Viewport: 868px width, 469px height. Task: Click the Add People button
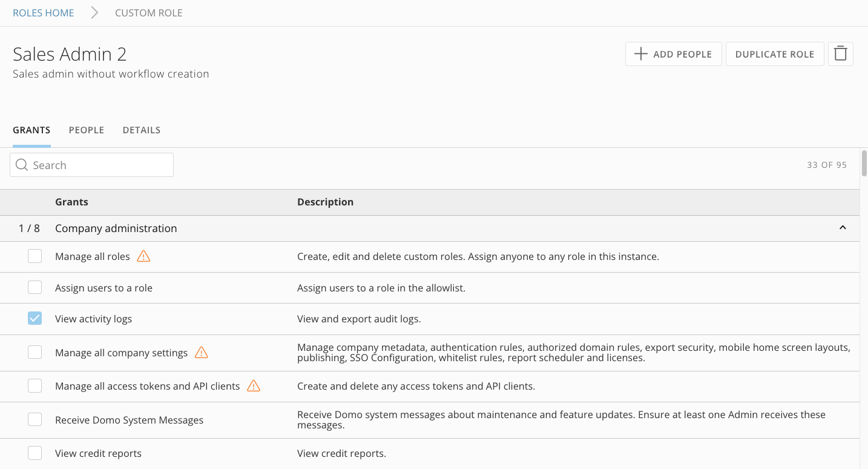click(673, 54)
